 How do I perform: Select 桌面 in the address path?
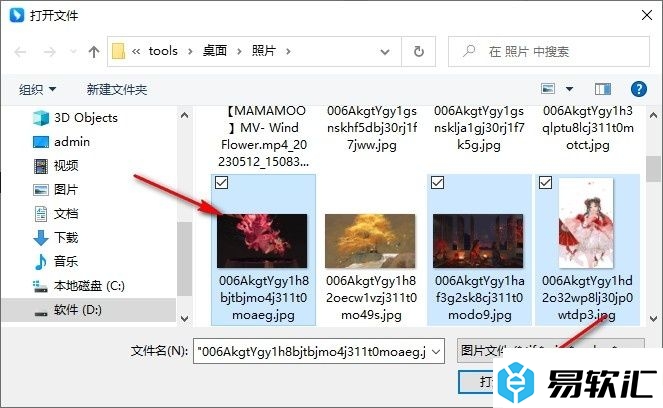214,51
